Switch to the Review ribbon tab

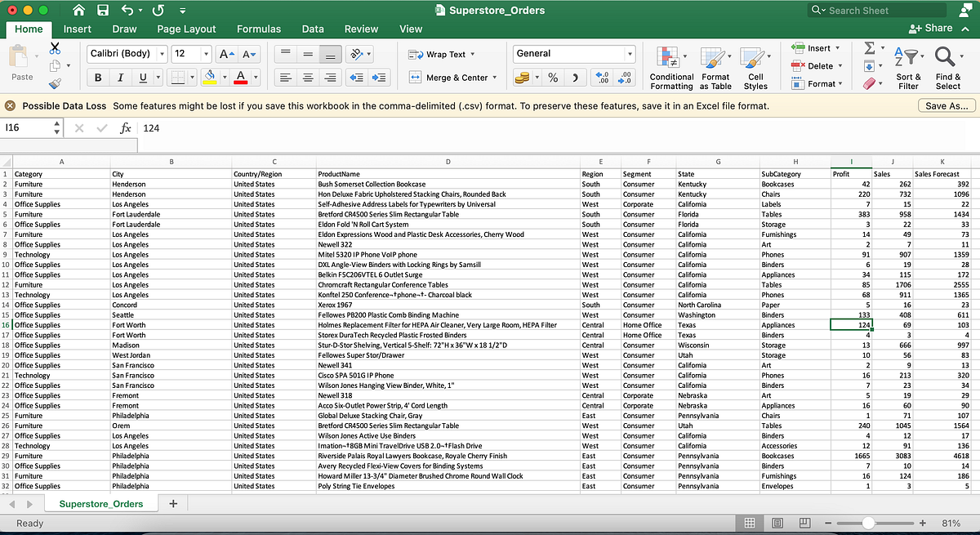[x=360, y=29]
